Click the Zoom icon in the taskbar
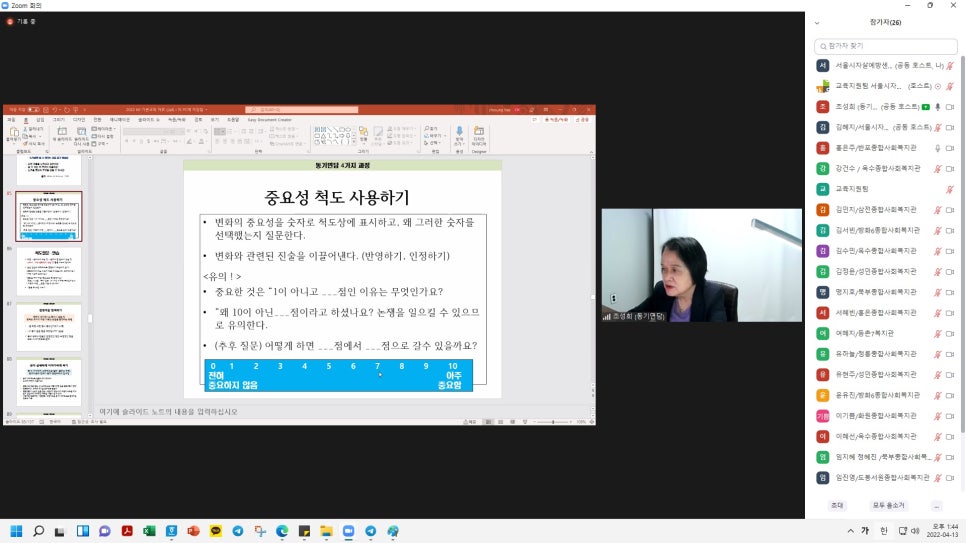The image size is (966, 543). pyautogui.click(x=349, y=531)
